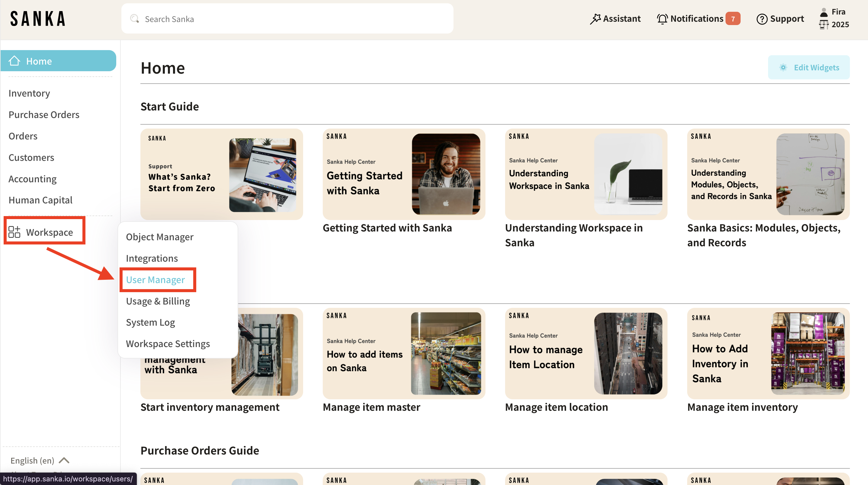Click the language chevron arrow

pyautogui.click(x=64, y=460)
